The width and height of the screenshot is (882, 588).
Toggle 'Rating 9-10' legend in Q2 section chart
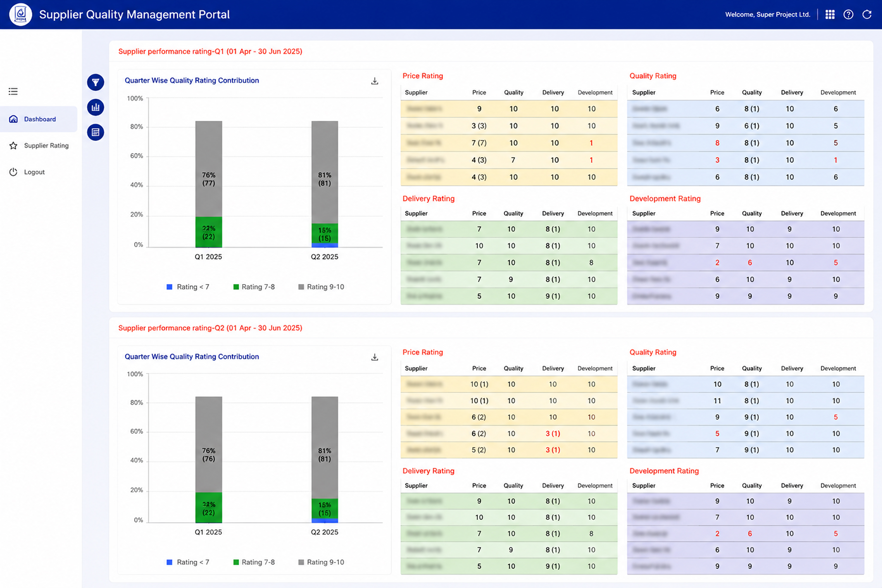click(x=321, y=562)
